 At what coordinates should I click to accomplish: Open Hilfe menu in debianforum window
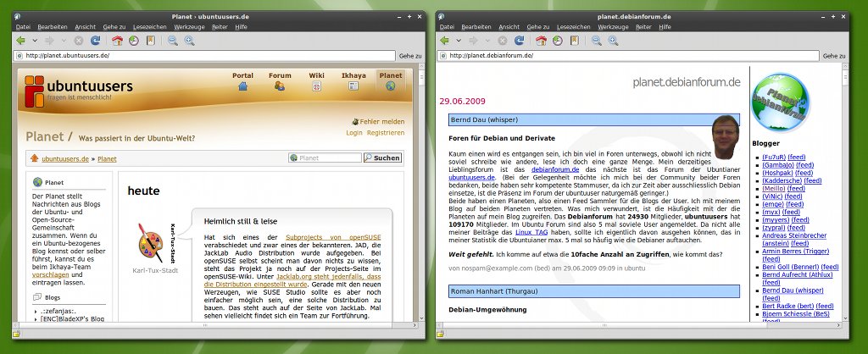pyautogui.click(x=665, y=26)
